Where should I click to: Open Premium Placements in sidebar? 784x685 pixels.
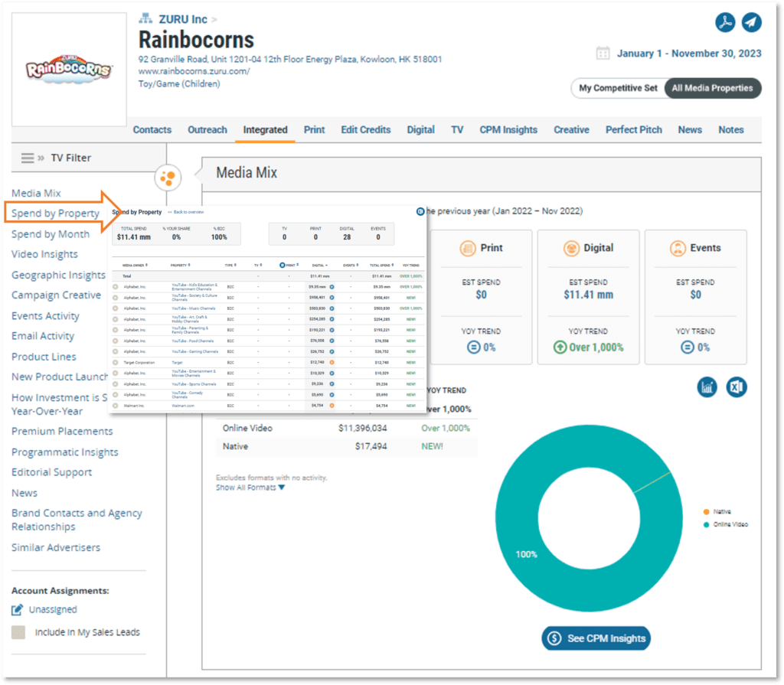62,431
